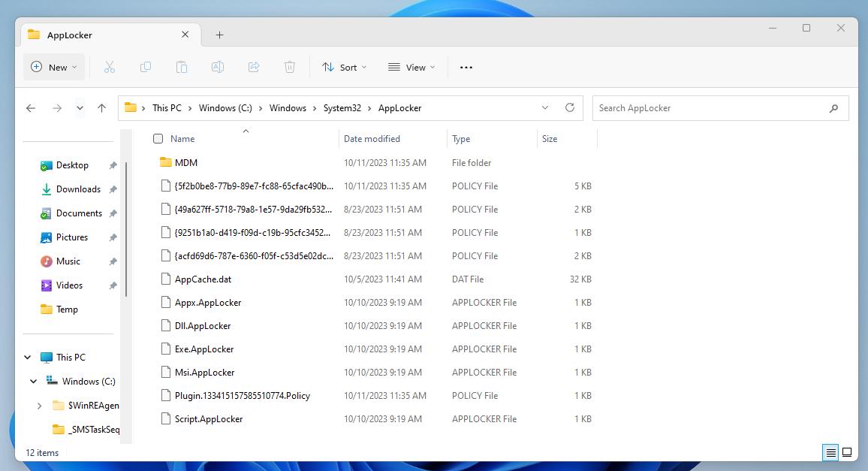Toggle the select all items checkbox
868x471 pixels.
click(x=158, y=139)
